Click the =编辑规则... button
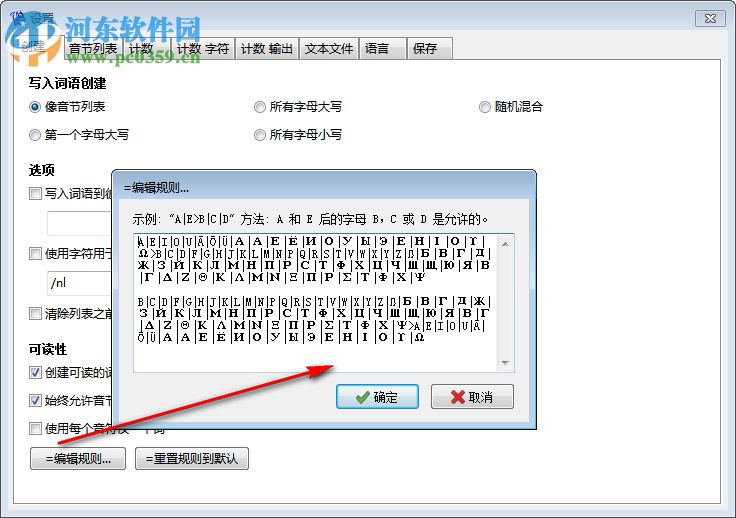This screenshot has width=736, height=518. pos(78,458)
